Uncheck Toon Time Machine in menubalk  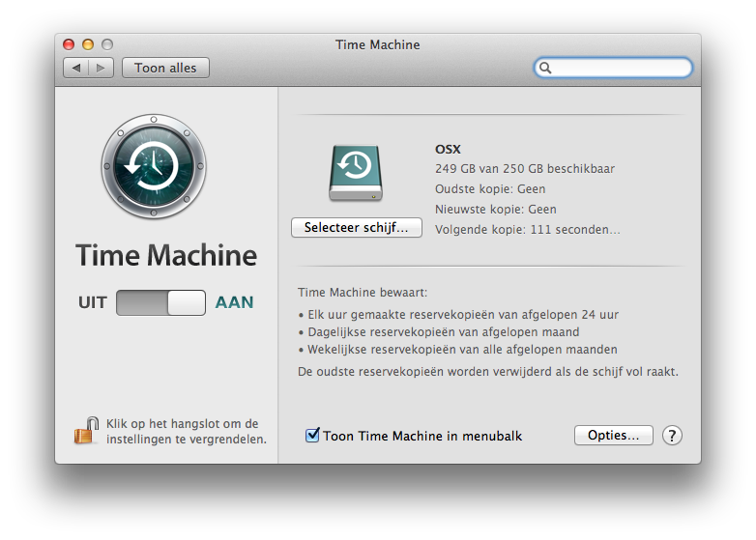coord(312,436)
